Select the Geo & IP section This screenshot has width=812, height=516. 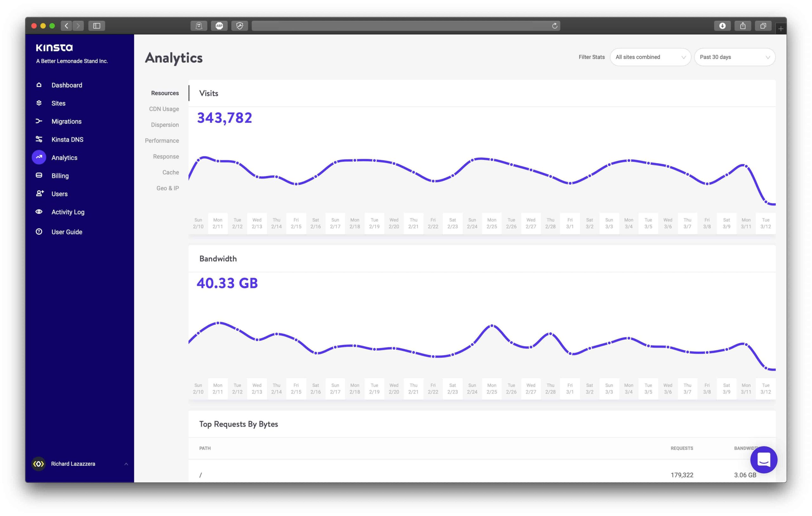pos(167,188)
